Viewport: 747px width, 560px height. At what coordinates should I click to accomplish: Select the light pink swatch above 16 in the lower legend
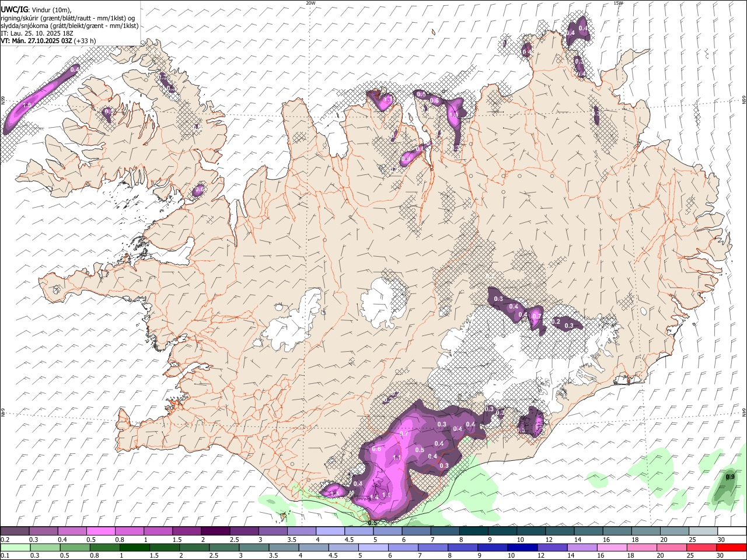pyautogui.click(x=612, y=547)
